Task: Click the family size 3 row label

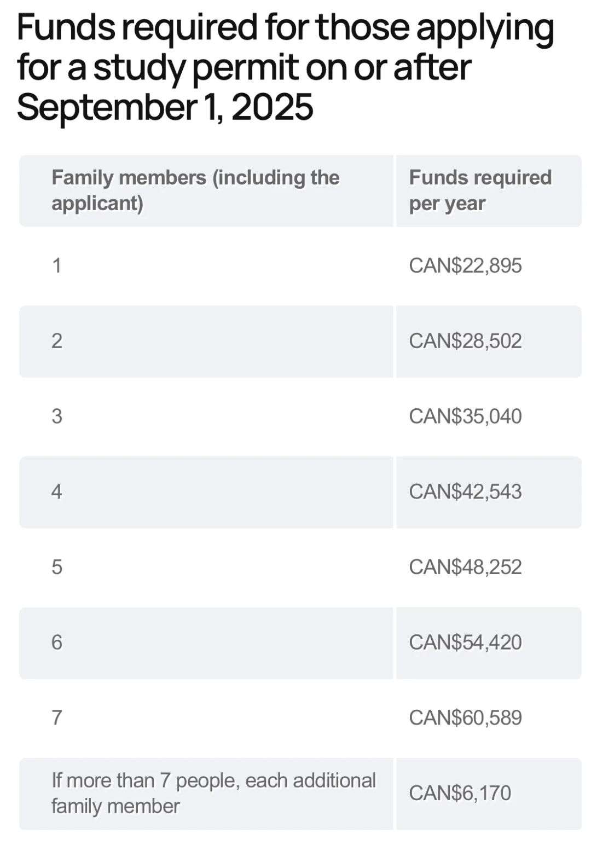Action: tap(56, 416)
